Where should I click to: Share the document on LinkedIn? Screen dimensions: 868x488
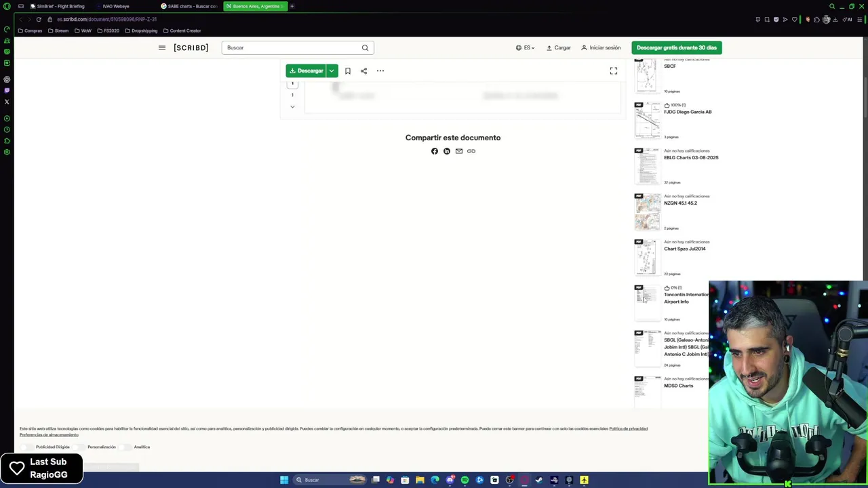[447, 151]
